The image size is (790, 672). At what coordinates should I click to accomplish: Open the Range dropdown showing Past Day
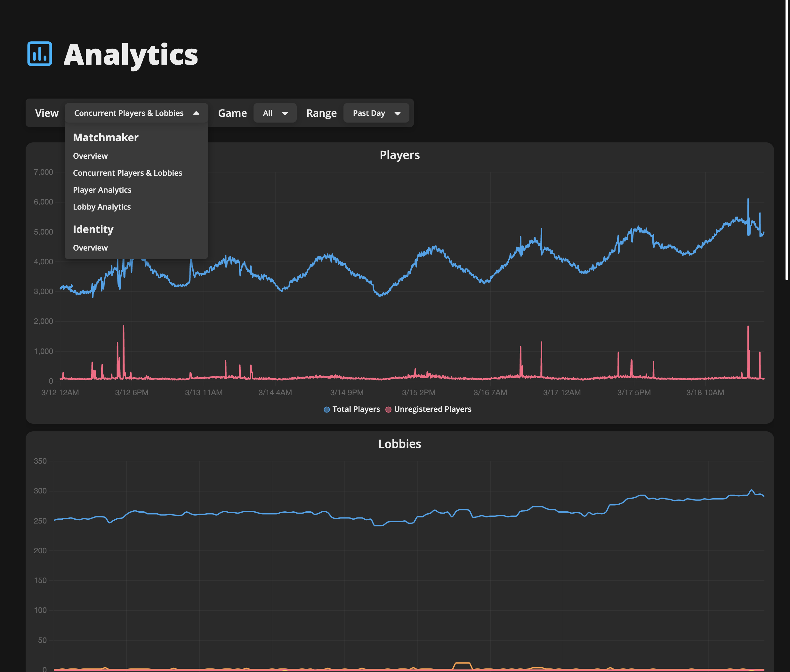pos(376,113)
